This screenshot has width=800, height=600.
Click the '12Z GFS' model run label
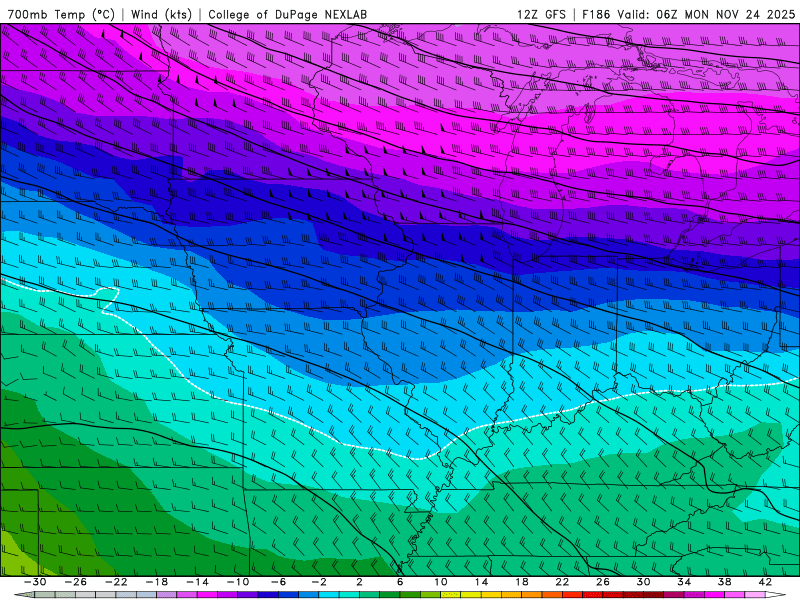pos(541,14)
